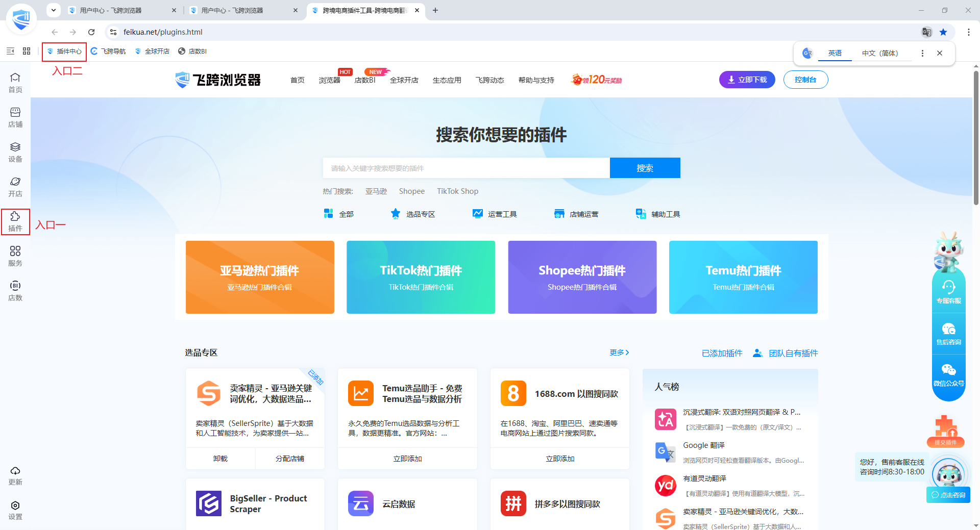Image resolution: width=980 pixels, height=530 pixels.
Task: Click the 飞跨浏览器 site logo
Action: pyautogui.click(x=218, y=80)
